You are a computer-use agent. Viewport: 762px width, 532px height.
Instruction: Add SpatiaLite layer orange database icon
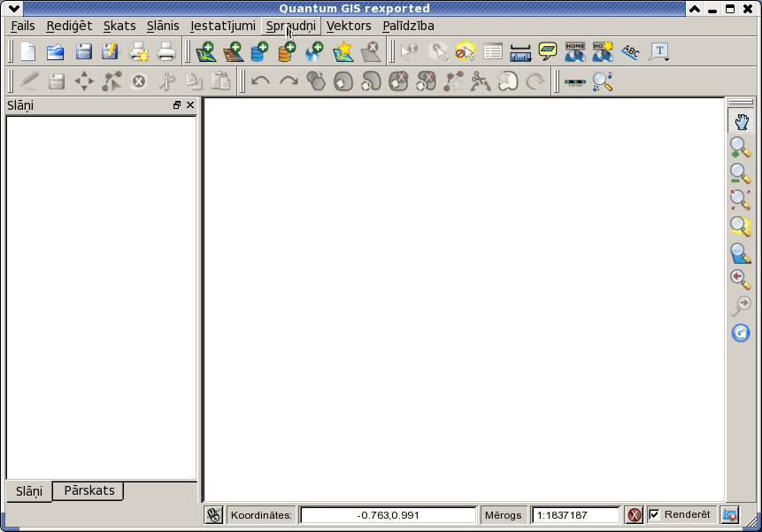[288, 51]
